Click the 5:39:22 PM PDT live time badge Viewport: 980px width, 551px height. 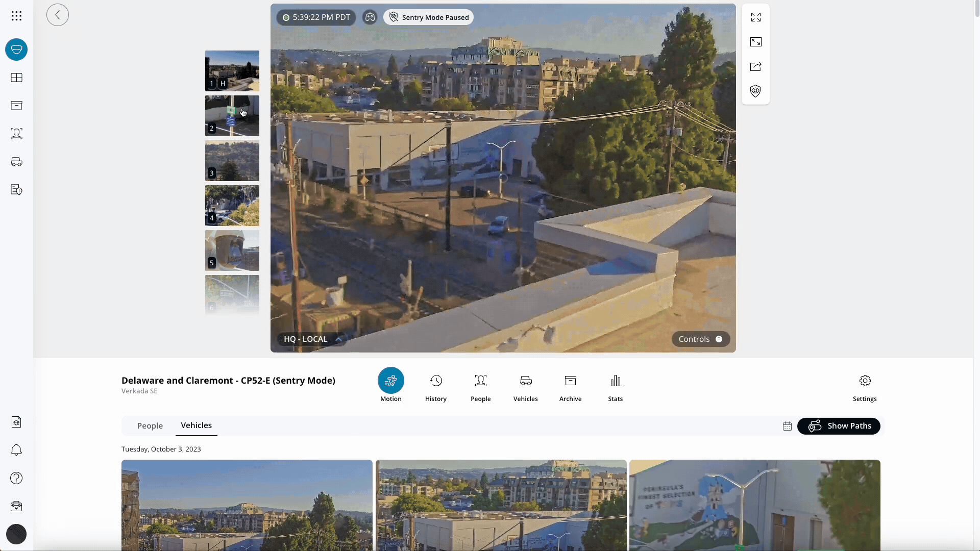(316, 17)
